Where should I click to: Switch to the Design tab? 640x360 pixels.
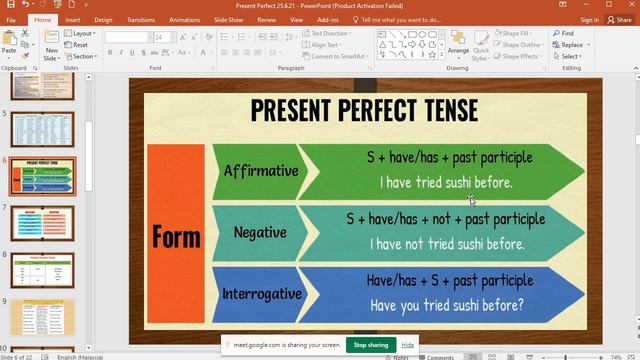point(103,20)
